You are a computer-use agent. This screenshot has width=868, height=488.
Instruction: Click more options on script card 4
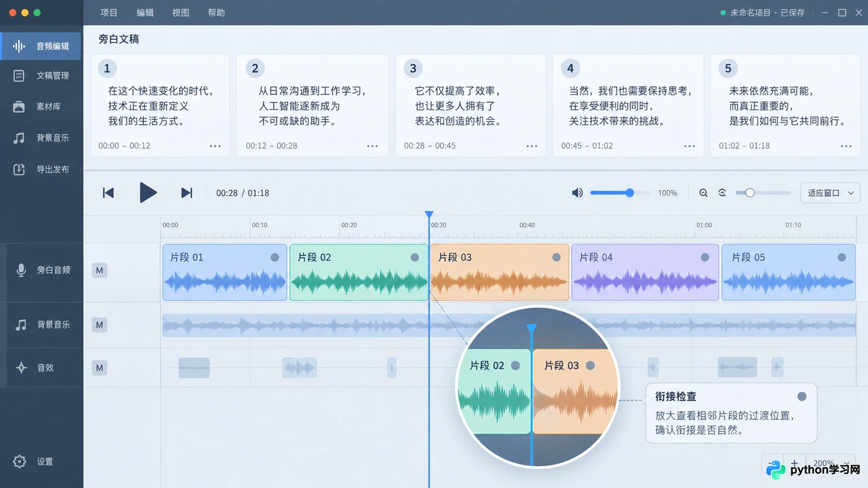pyautogui.click(x=690, y=146)
